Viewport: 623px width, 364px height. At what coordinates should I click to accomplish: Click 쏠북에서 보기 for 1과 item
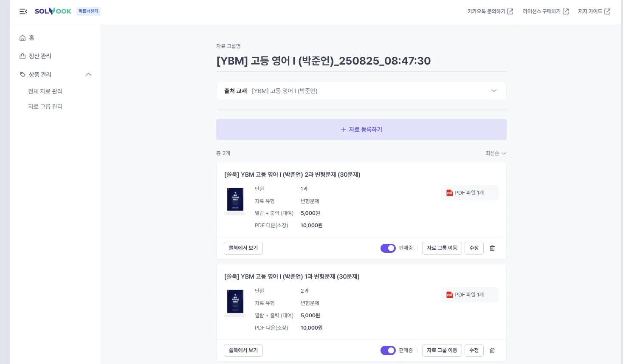(x=243, y=350)
